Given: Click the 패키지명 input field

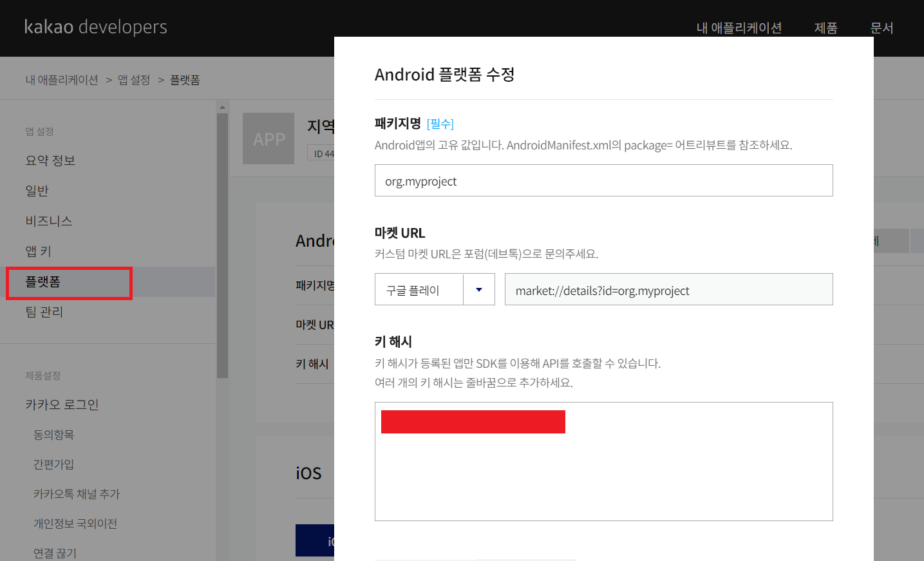Looking at the screenshot, I should coord(604,180).
